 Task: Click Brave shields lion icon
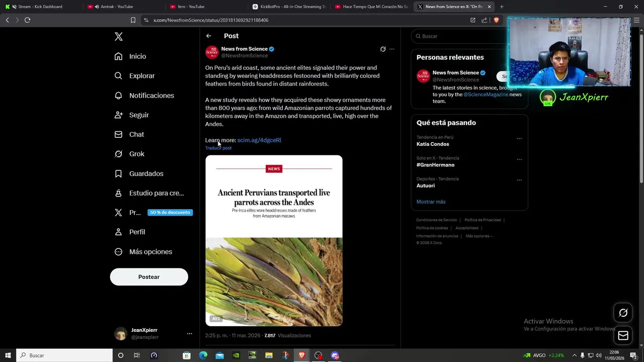(x=496, y=20)
